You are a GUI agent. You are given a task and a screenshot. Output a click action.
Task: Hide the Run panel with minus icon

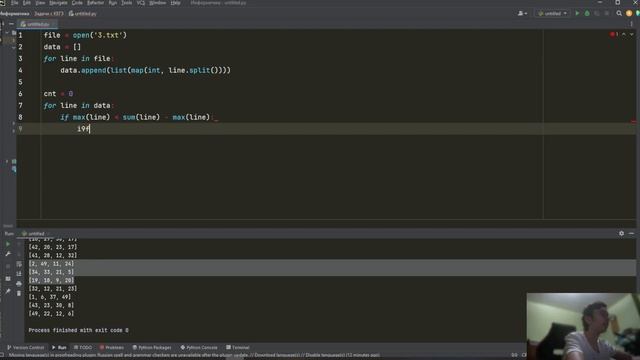pyautogui.click(x=631, y=233)
